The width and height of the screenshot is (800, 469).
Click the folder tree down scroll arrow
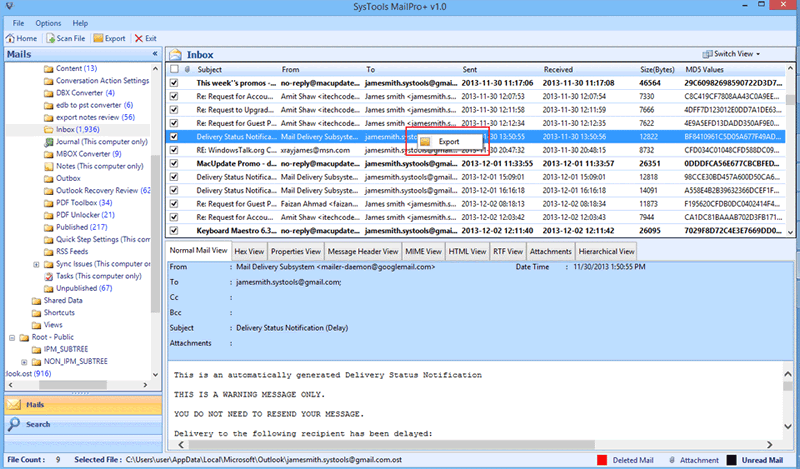pos(156,374)
